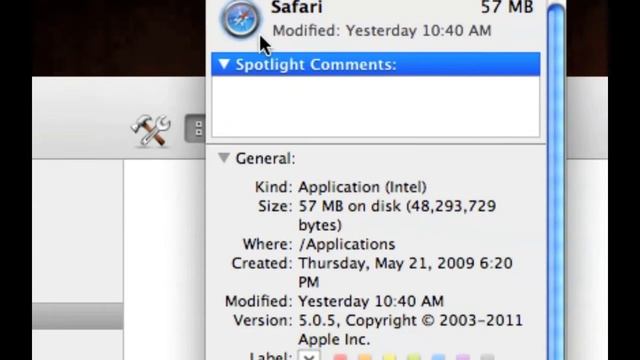Apply the orange label color
640x360 pixels.
point(364,358)
